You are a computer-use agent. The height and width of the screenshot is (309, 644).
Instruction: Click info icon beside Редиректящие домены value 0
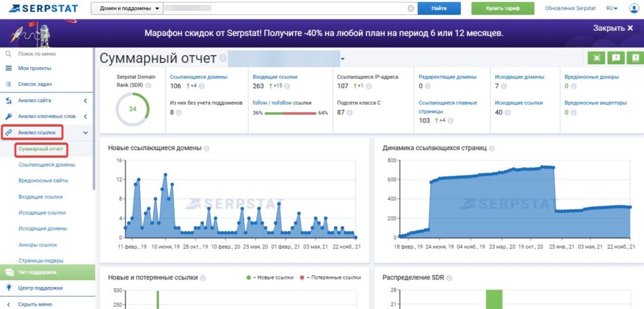tap(428, 86)
